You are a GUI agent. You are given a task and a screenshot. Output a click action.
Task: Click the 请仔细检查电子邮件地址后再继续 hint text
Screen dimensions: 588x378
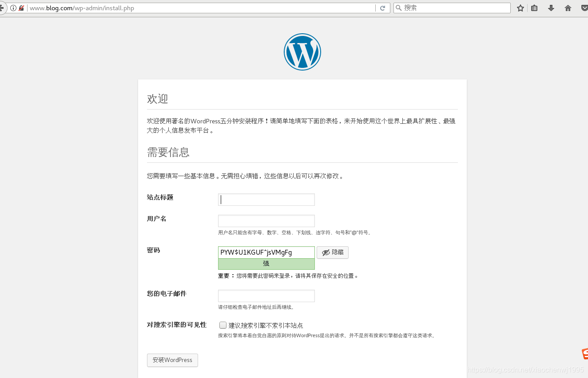tap(257, 307)
